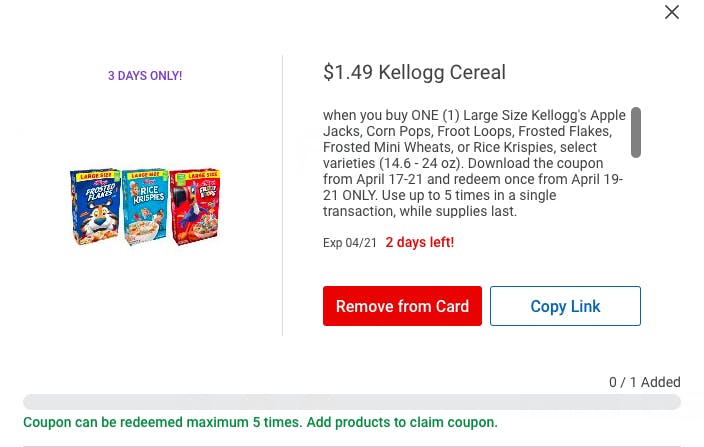Click the Remove from Card button
This screenshot has width=704, height=447.
pos(402,306)
